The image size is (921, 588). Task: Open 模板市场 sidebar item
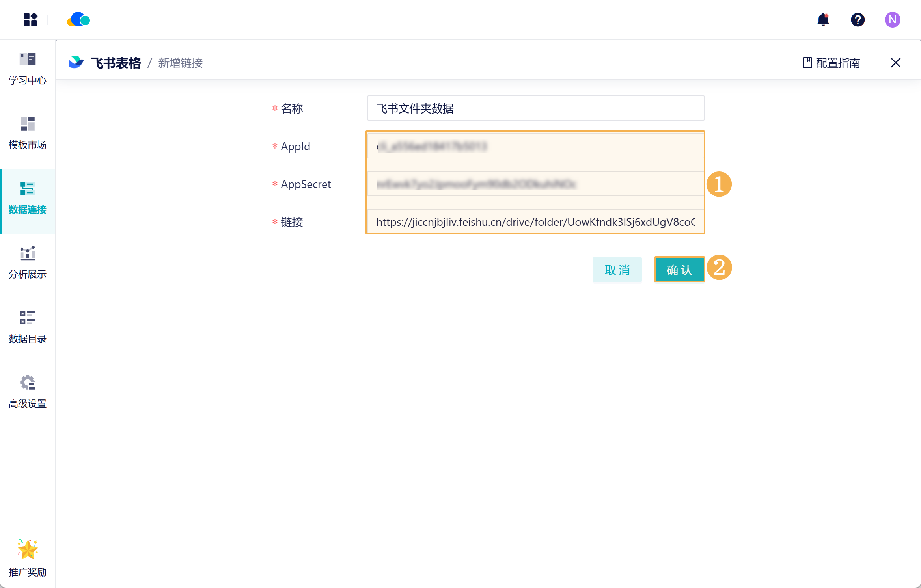pyautogui.click(x=28, y=134)
